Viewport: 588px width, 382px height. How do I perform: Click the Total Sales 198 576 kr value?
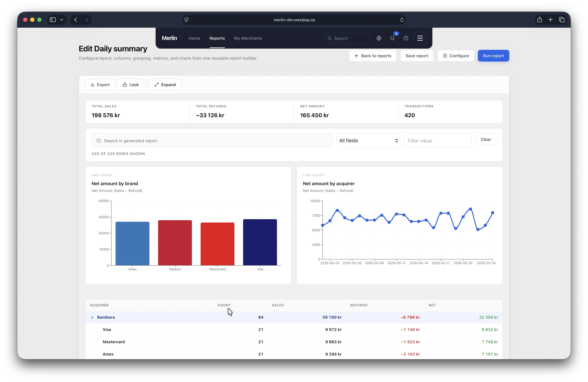[106, 115]
